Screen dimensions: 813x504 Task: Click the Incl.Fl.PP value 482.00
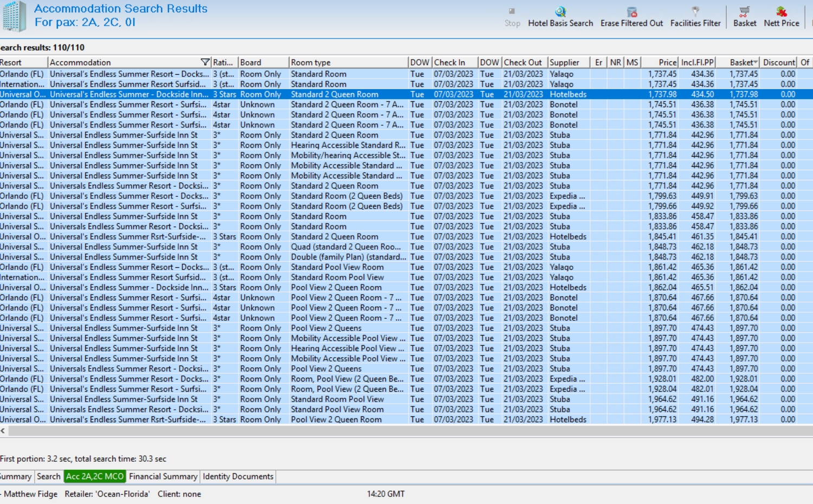702,379
